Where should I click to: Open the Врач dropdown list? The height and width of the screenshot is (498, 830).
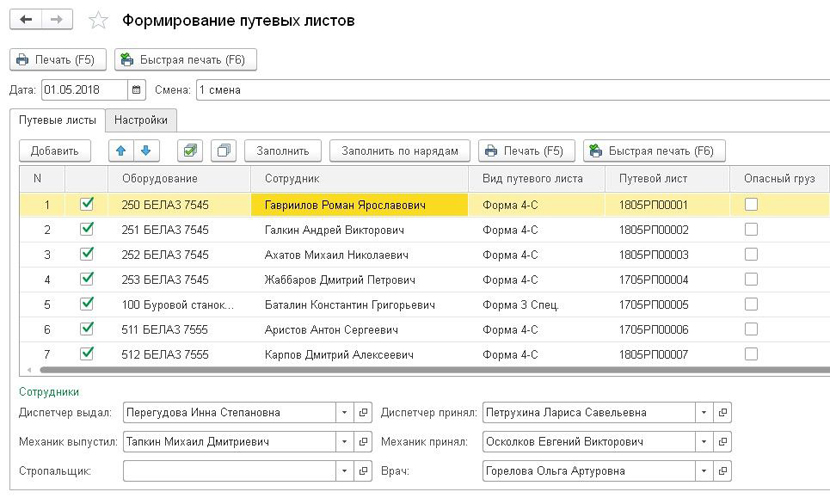704,470
